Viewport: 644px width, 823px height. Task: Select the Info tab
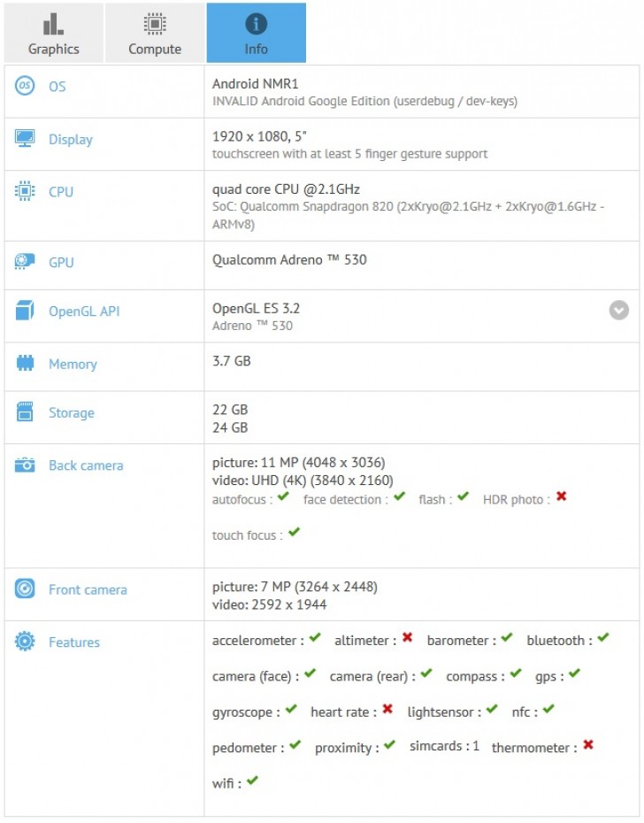[256, 32]
